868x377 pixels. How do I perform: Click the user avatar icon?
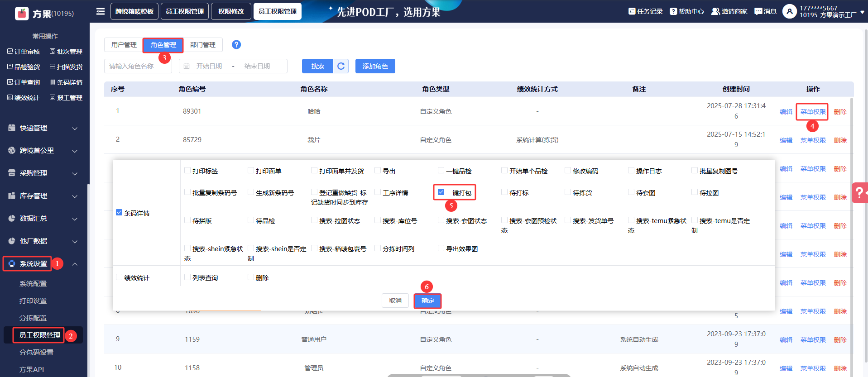coord(789,11)
